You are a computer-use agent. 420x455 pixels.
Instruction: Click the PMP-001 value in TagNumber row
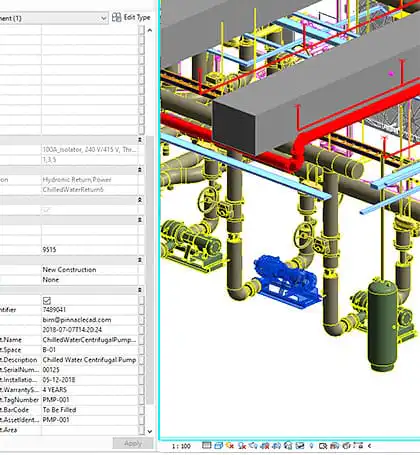pyautogui.click(x=56, y=400)
